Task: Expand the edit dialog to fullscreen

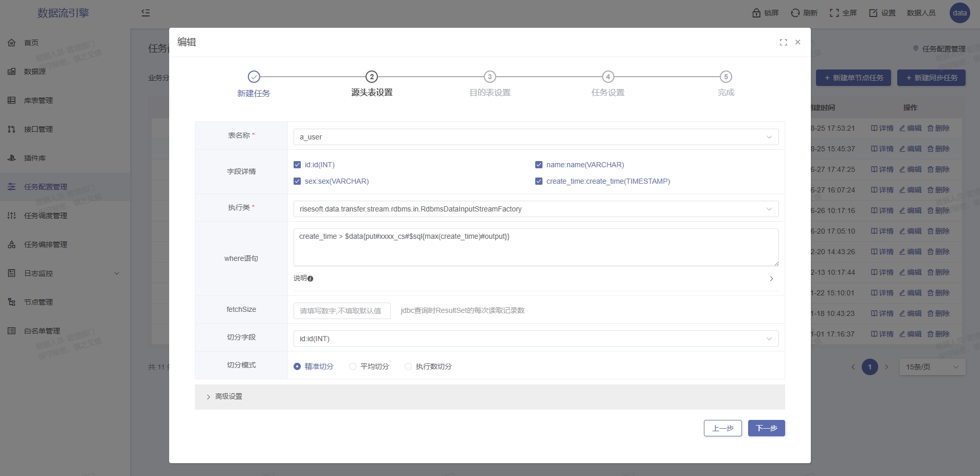Action: pyautogui.click(x=783, y=42)
